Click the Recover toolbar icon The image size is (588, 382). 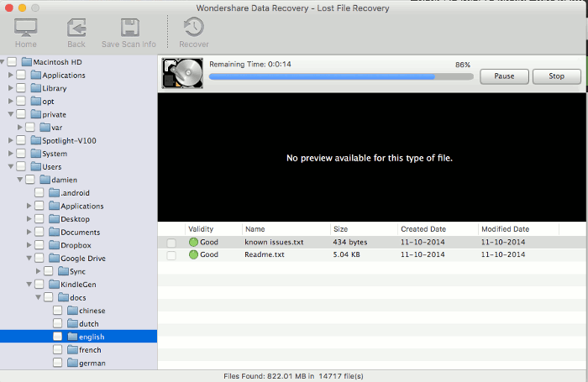(x=194, y=27)
